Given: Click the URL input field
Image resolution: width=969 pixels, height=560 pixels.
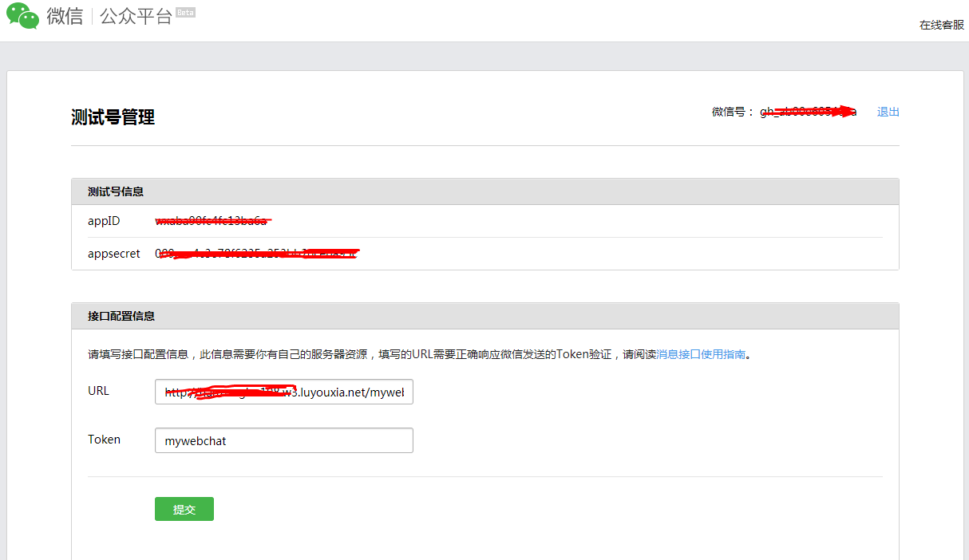Looking at the screenshot, I should coord(284,392).
